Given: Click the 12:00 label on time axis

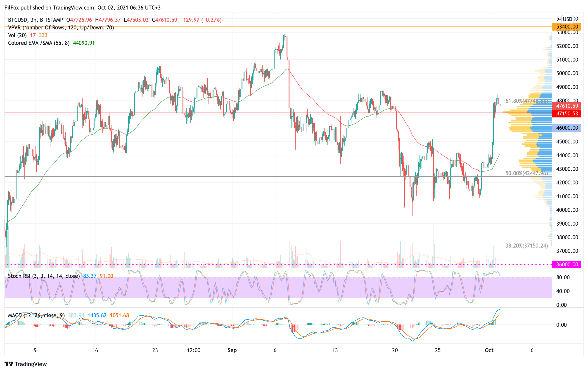Looking at the screenshot, I should tap(194, 350).
